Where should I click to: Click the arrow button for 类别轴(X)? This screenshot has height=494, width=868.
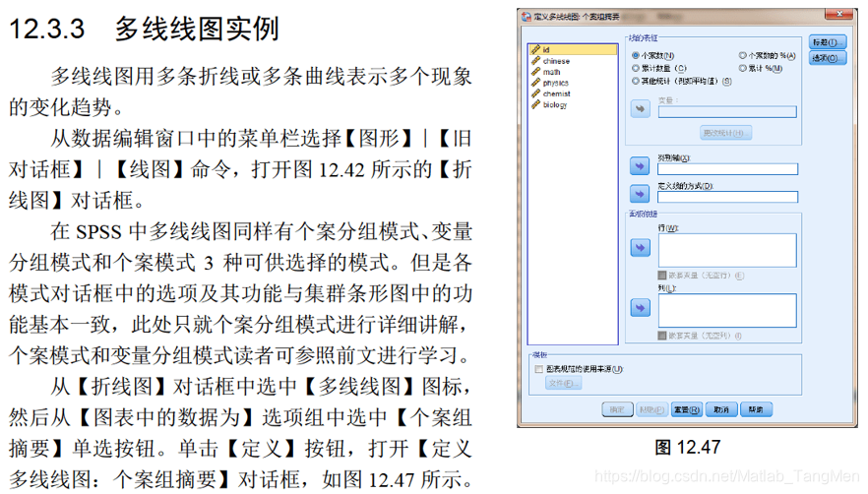coord(640,165)
